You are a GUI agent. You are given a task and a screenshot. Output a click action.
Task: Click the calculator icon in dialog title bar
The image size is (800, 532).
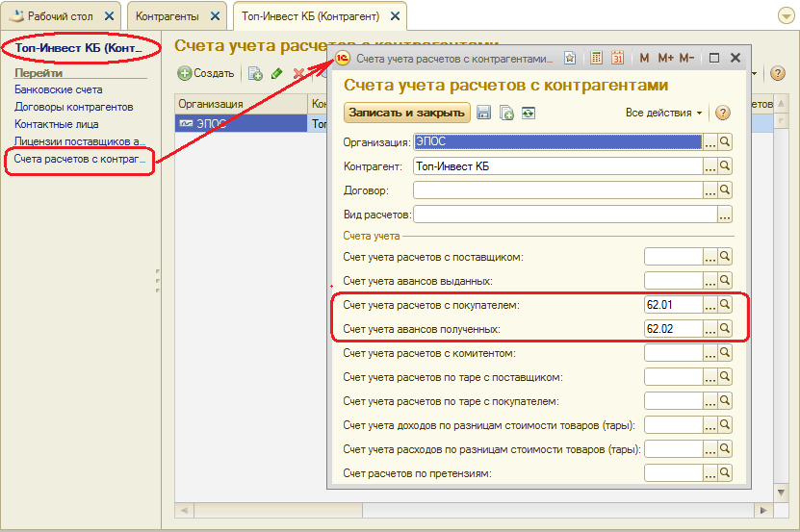coord(597,58)
